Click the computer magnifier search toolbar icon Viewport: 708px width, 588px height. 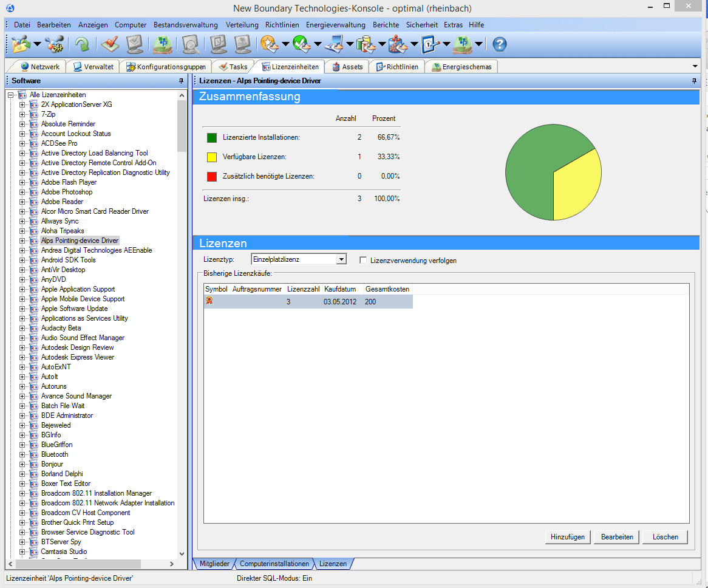(x=190, y=44)
